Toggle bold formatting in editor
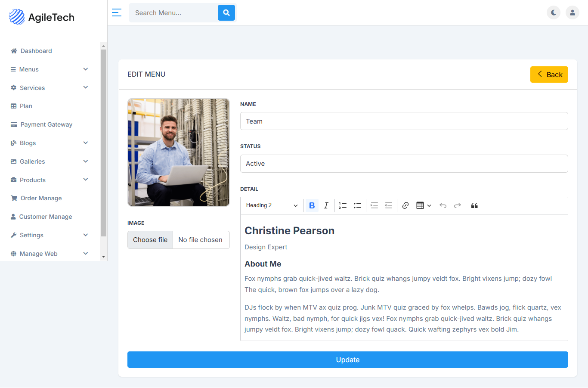The height and width of the screenshot is (388, 588). [312, 205]
